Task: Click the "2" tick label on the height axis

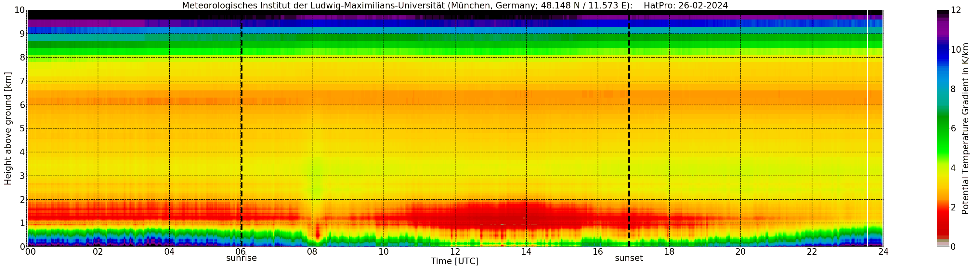Action: pyautogui.click(x=22, y=199)
